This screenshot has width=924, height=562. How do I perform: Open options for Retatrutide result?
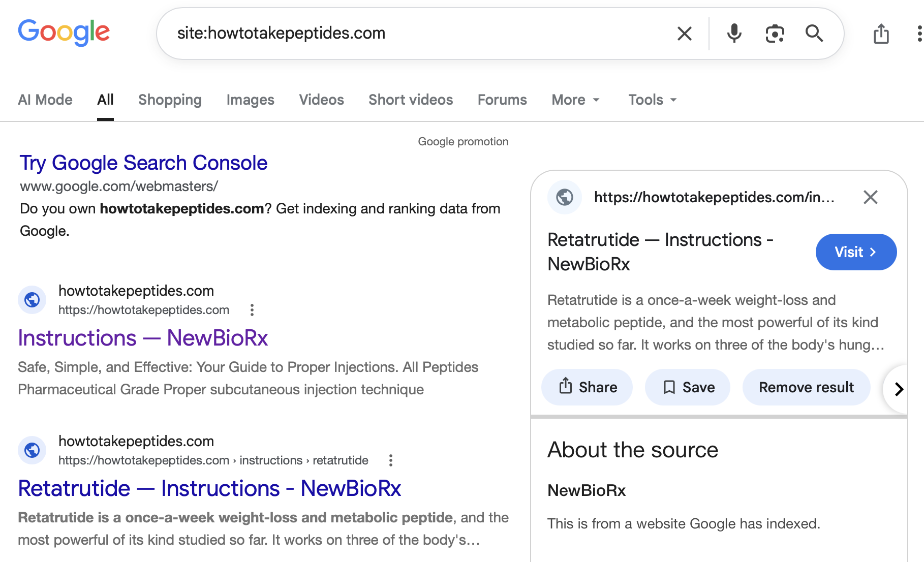coord(391,460)
